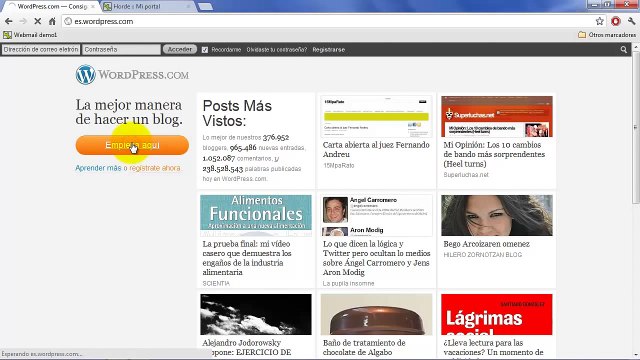This screenshot has height=360, width=640.
Task: Open Lo que dicen la lógica post
Action: pos(376,258)
